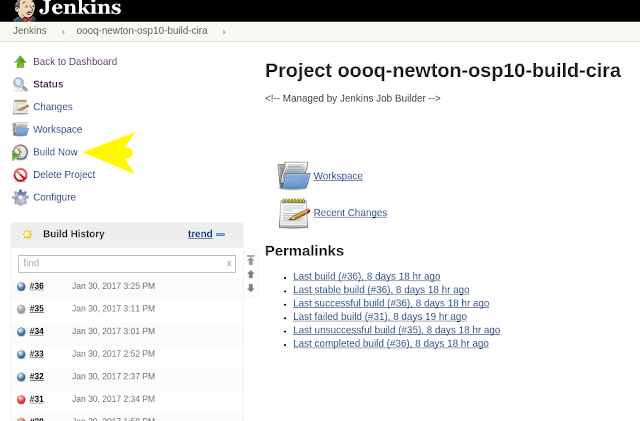The image size is (640, 421).
Task: Click timestamp Jan 30, 2017 3:01 PM
Action: tap(113, 331)
